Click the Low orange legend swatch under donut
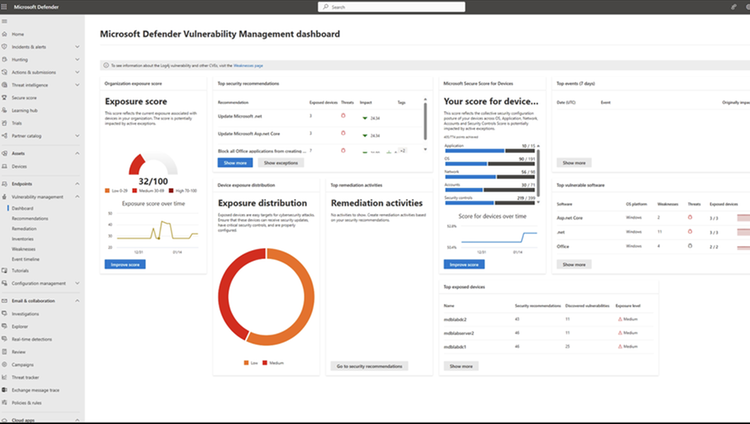This screenshot has height=424, width=750. pos(246,363)
